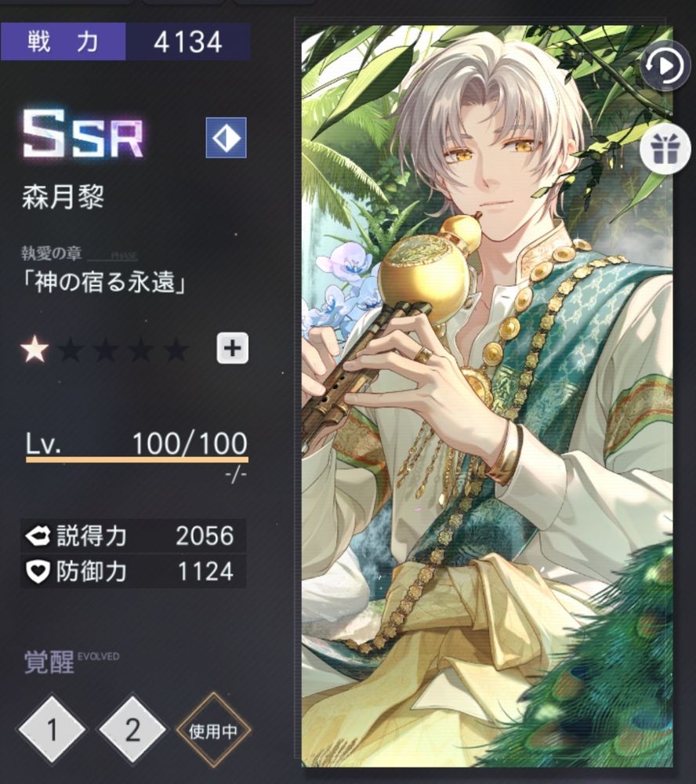Image resolution: width=696 pixels, height=784 pixels.
Task: Click the 戦力 power label
Action: pyautogui.click(x=63, y=41)
